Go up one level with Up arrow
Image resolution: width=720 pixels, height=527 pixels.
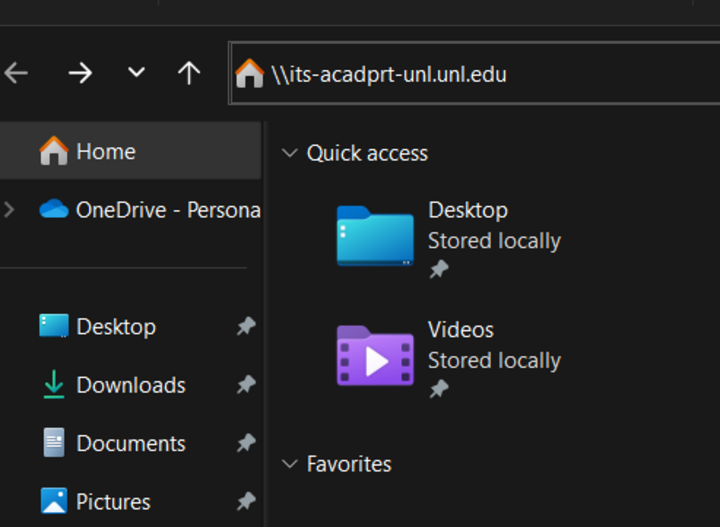pyautogui.click(x=189, y=73)
